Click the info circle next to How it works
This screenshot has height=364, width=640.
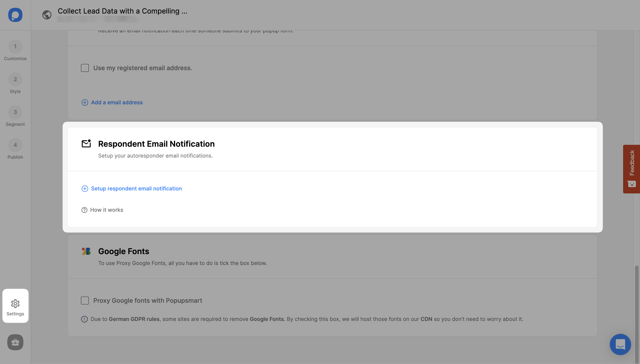pos(84,210)
